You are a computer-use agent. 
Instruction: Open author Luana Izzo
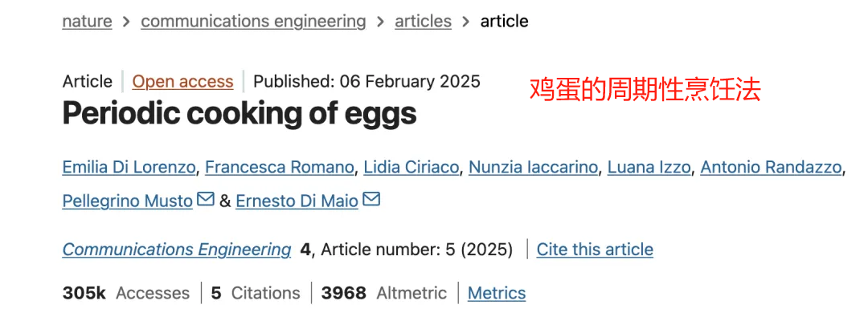[x=649, y=167]
